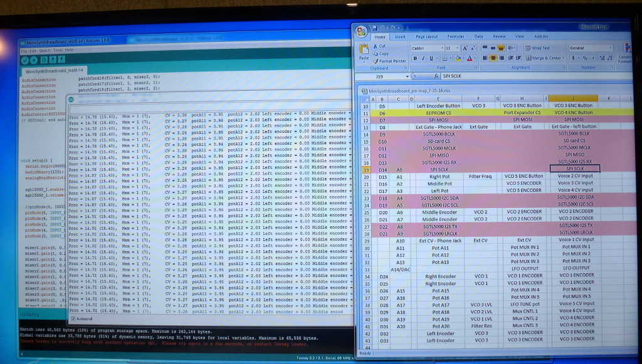The image size is (642, 364).
Task: Select Bottom Align in Alignment group
Action: pos(501,48)
